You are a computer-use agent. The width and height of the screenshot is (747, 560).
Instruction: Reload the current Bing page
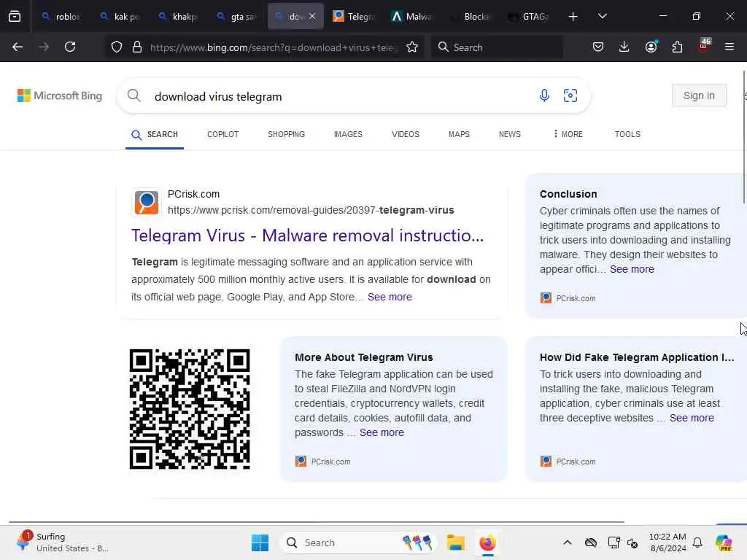pyautogui.click(x=70, y=47)
